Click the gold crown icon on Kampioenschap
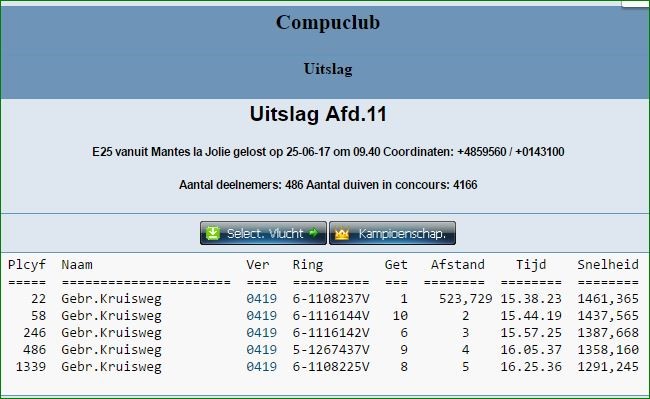Image resolution: width=650 pixels, height=399 pixels. tap(342, 234)
